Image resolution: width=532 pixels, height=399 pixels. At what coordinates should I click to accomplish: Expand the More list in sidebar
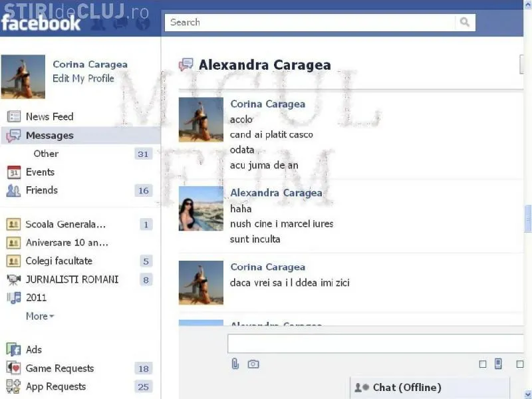click(x=40, y=317)
